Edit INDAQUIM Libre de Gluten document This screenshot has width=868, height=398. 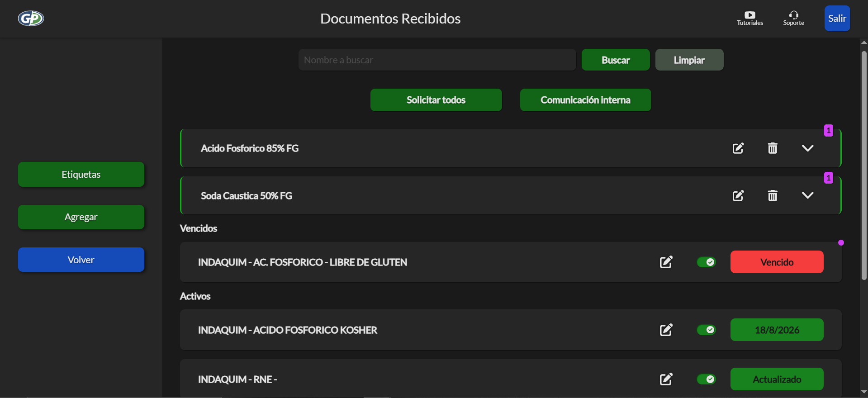click(x=666, y=262)
